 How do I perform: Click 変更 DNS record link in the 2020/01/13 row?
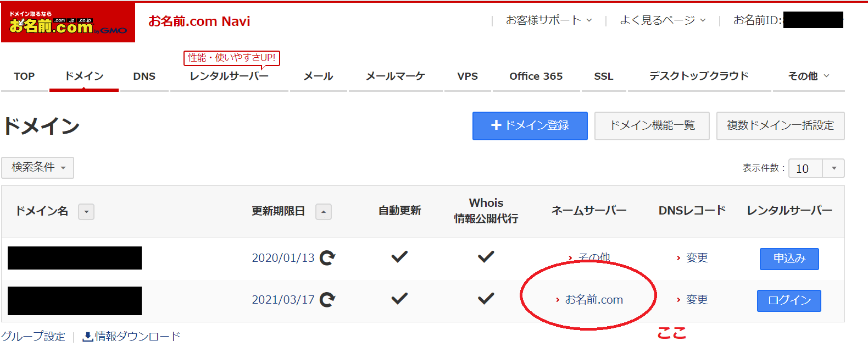click(x=697, y=257)
